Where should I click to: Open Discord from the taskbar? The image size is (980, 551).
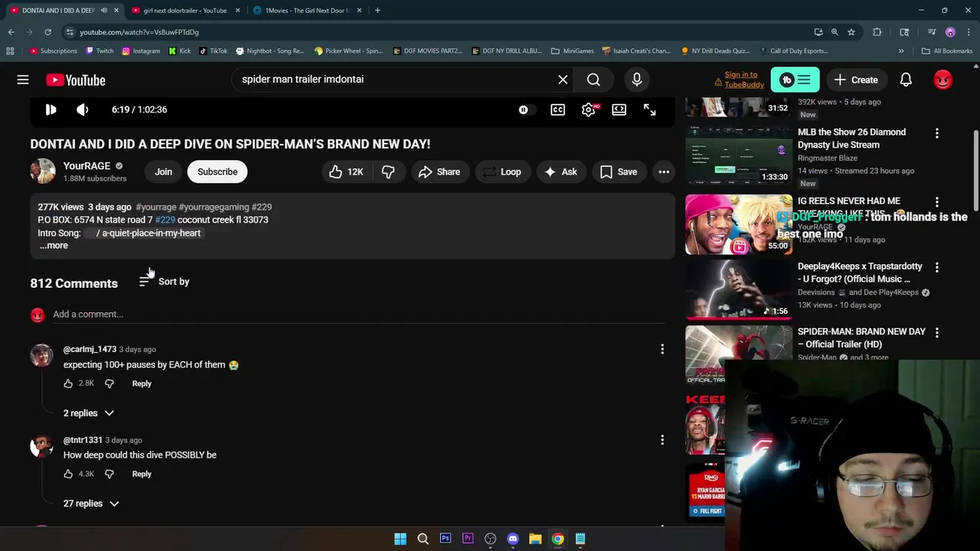[x=513, y=539]
